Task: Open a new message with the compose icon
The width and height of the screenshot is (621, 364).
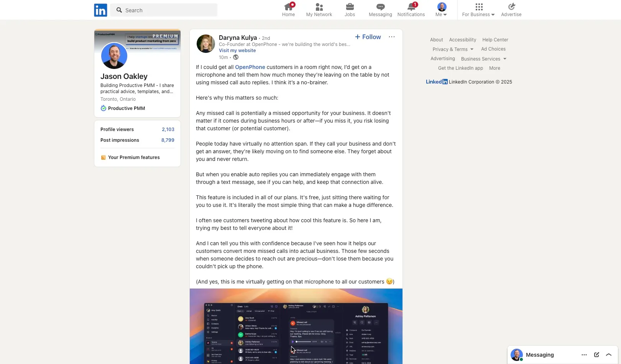Action: [596, 355]
